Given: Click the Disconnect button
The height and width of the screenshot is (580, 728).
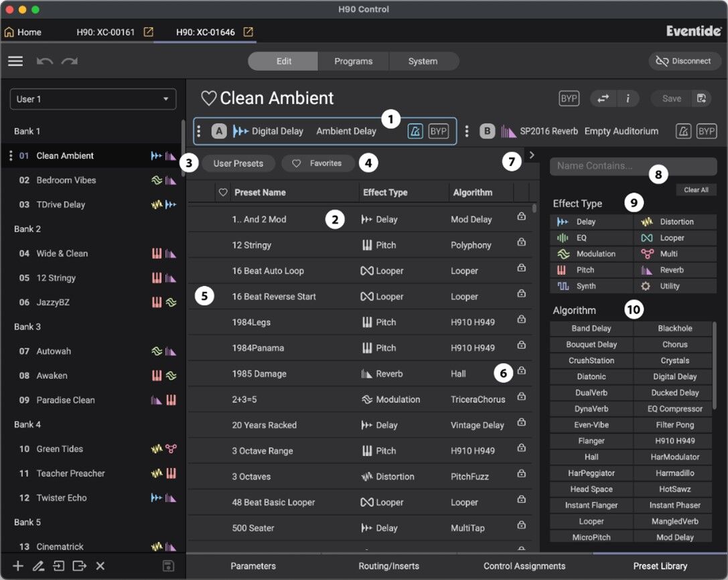Looking at the screenshot, I should (x=684, y=62).
